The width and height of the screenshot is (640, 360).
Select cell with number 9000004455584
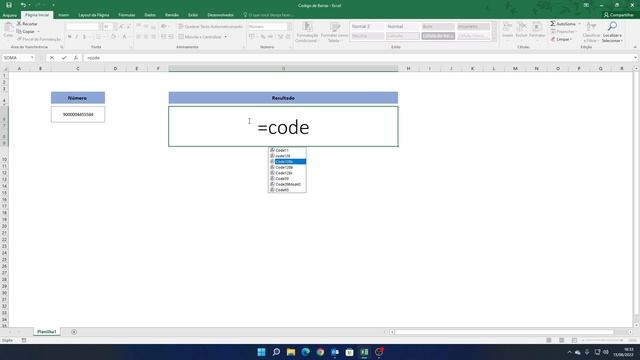[x=78, y=115]
